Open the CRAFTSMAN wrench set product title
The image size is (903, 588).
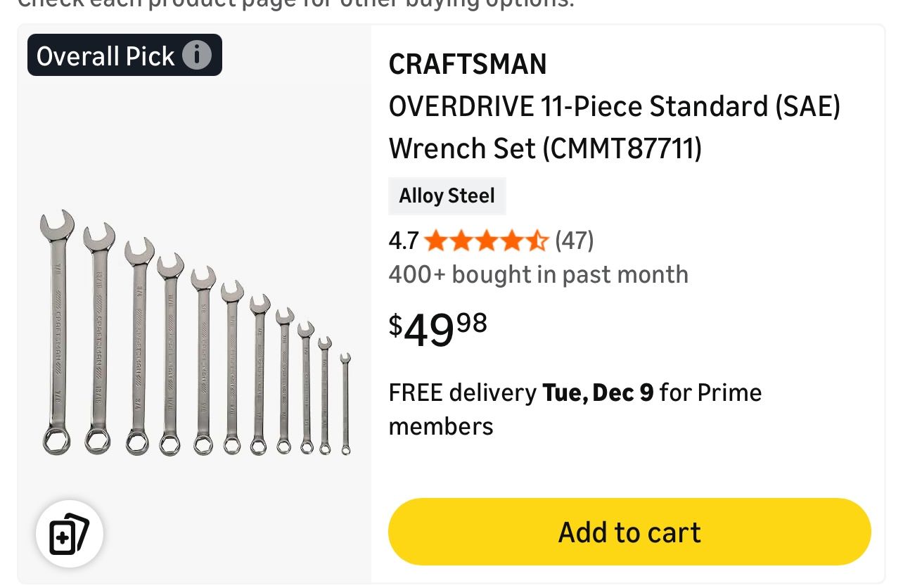[x=615, y=127]
